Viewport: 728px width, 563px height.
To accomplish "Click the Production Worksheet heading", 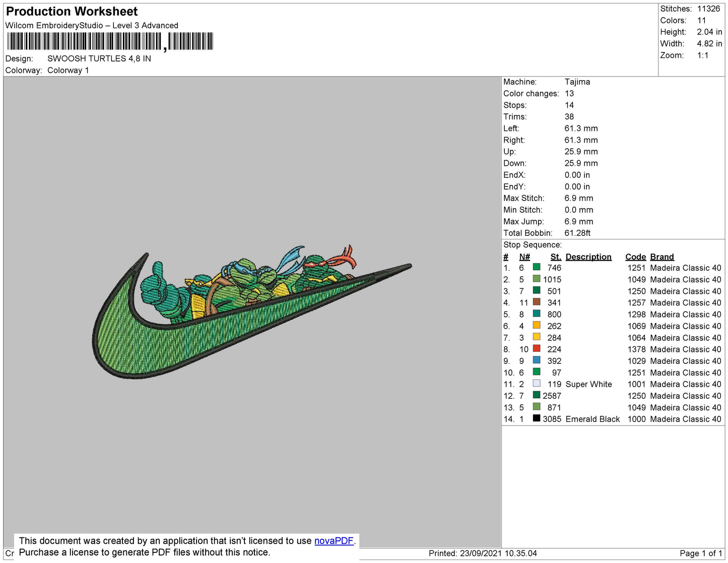I will click(x=72, y=12).
